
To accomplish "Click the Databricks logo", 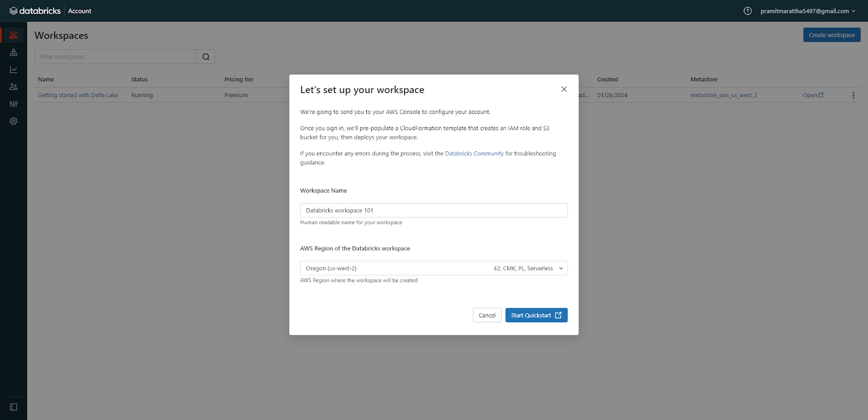I will 35,11.
